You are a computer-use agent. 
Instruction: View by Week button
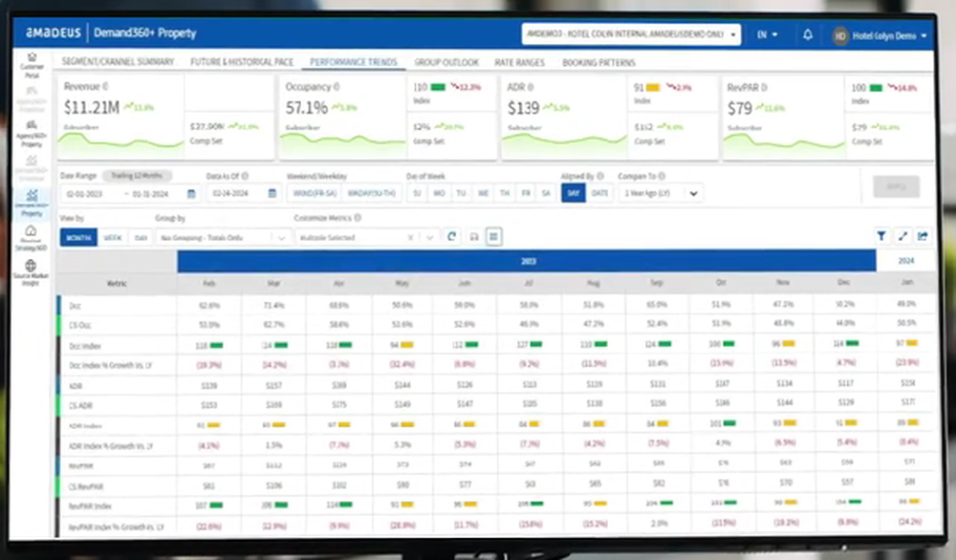coord(113,238)
